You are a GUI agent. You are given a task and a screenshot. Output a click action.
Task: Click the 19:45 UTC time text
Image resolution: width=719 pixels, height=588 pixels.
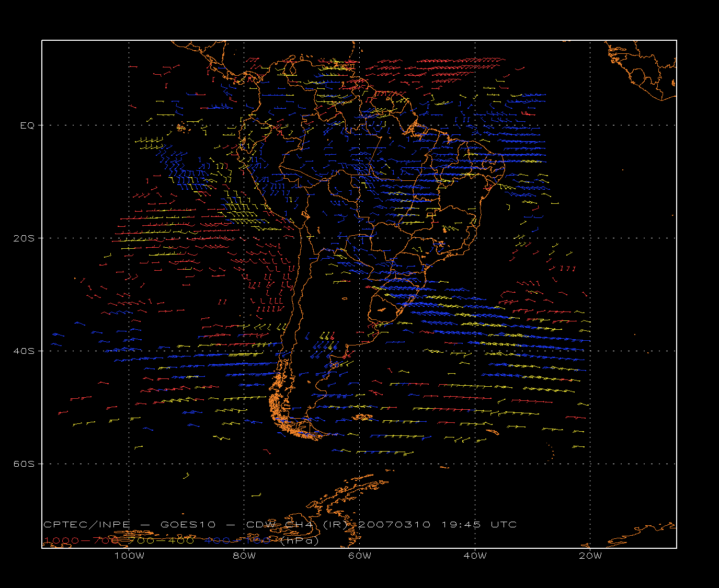[479, 524]
